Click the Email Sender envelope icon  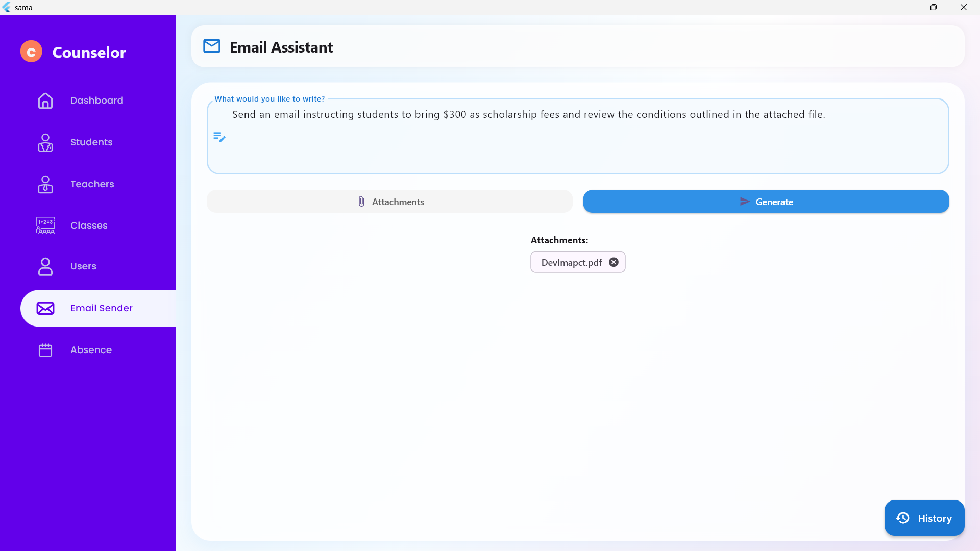(x=45, y=308)
